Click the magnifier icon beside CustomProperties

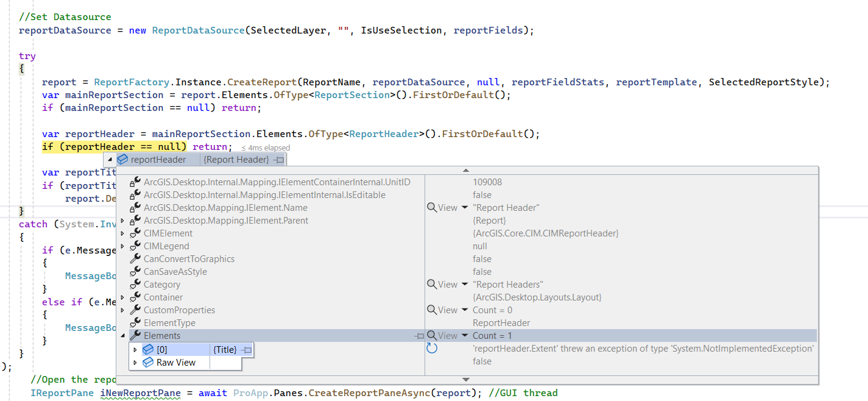[x=431, y=310]
